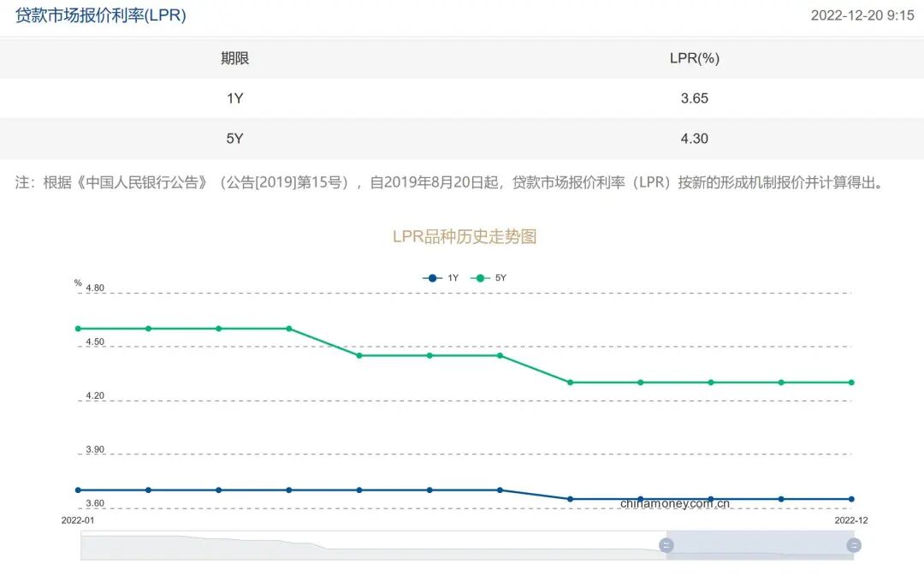Click the 期限 column header
Viewport: 924px width, 582px height.
236,58
